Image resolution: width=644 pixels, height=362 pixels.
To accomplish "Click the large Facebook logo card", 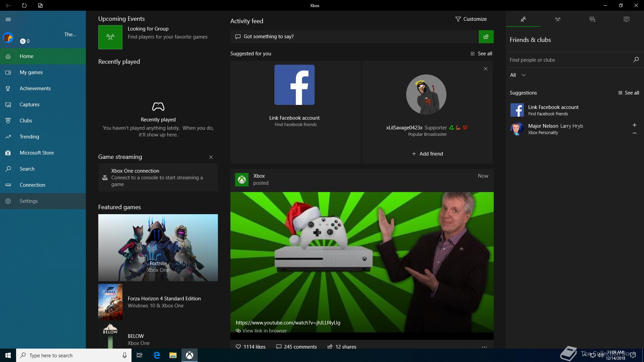I will click(294, 85).
